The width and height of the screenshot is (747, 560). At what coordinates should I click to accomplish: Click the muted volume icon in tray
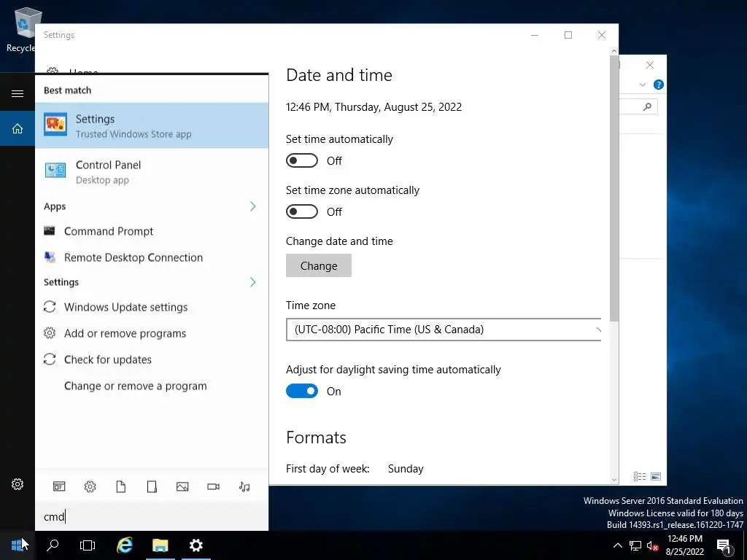tap(652, 545)
